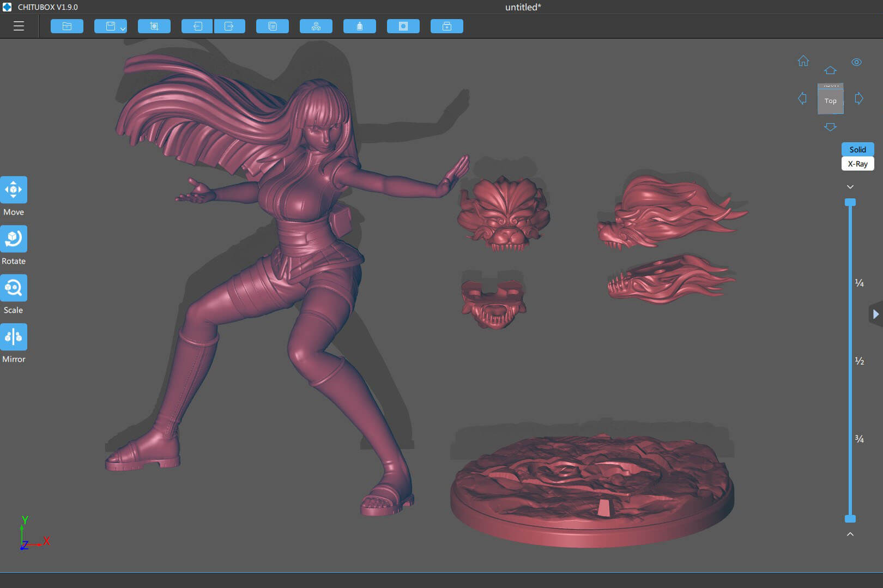Toggle the eye perspective view icon
The height and width of the screenshot is (588, 883).
(856, 62)
